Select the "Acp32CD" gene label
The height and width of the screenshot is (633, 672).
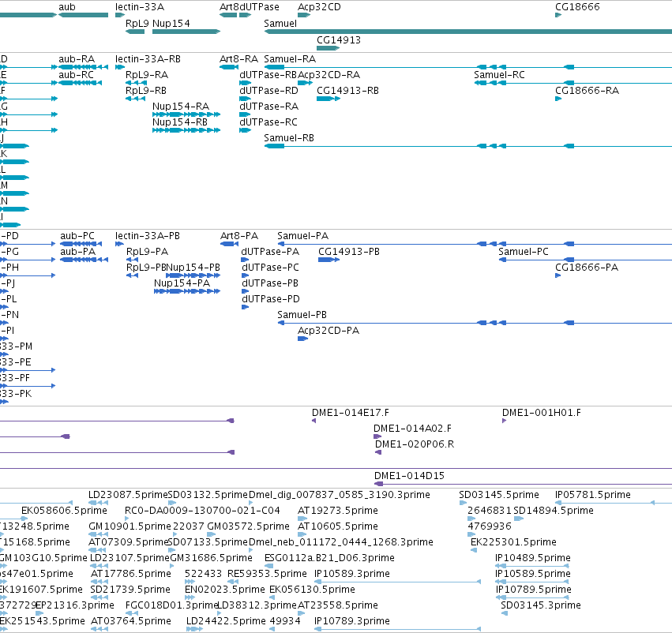point(319,7)
